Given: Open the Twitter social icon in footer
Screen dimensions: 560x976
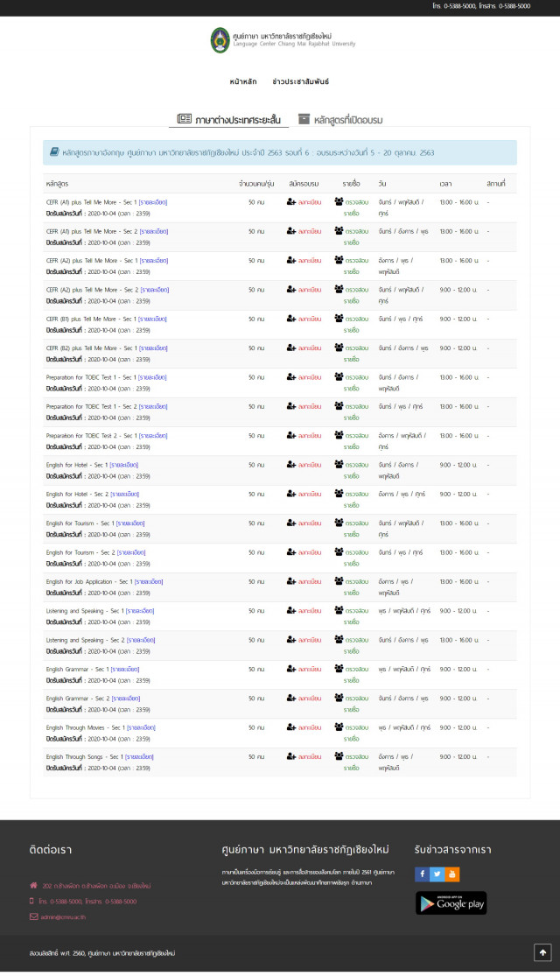Looking at the screenshot, I should [x=437, y=874].
